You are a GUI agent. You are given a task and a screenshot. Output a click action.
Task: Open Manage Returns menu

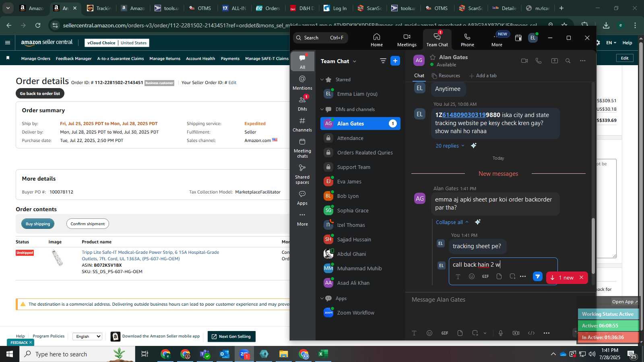coord(165,58)
